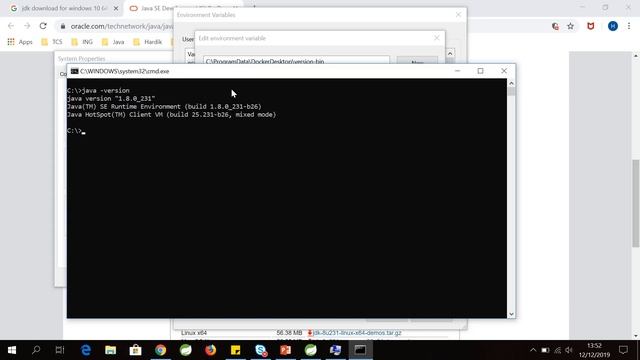This screenshot has width=640, height=360.
Task: Launch Firefox from taskbar
Action: 211,350
